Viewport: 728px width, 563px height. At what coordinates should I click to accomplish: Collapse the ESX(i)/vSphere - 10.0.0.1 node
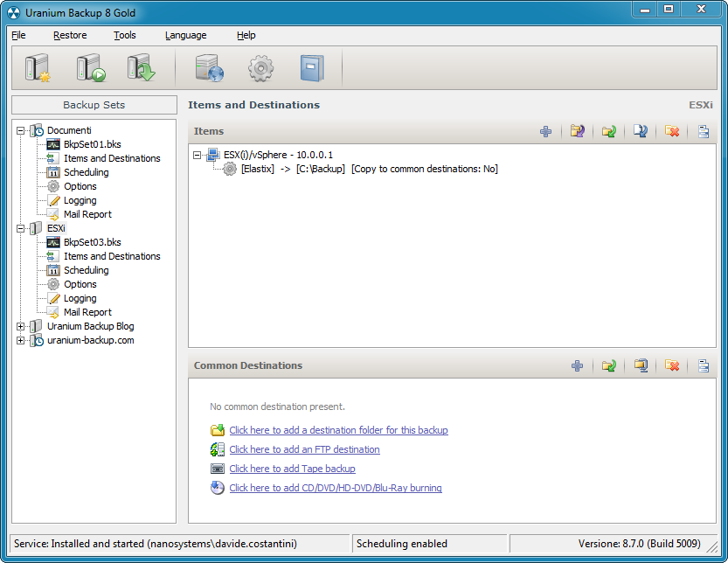coord(198,155)
